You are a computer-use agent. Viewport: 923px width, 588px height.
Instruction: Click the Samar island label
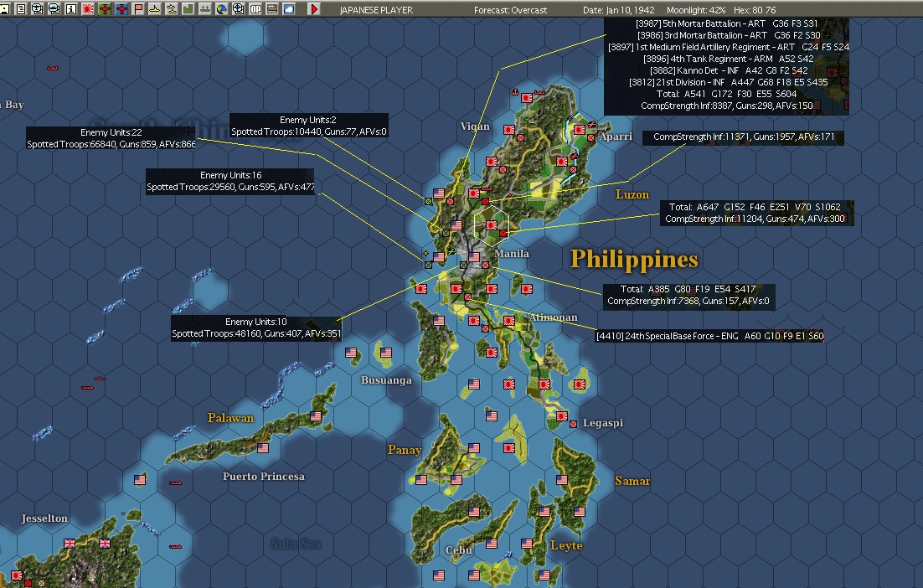click(632, 481)
